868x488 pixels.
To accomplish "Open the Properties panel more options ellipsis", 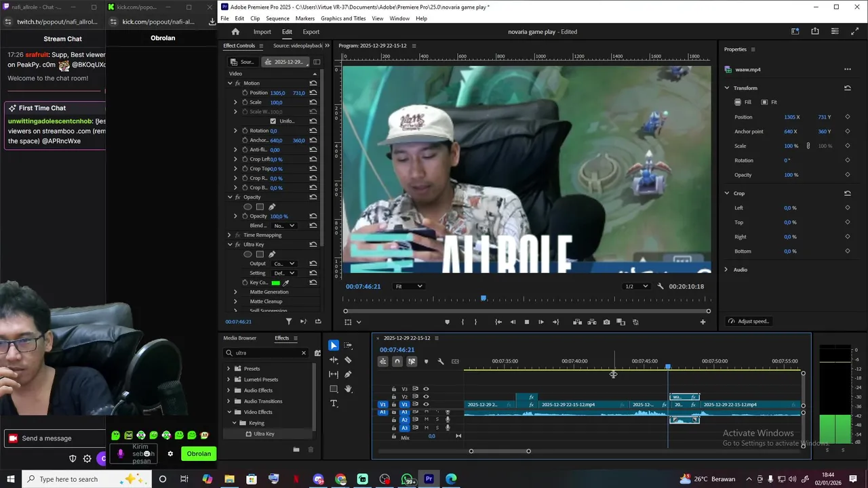I will tap(847, 69).
